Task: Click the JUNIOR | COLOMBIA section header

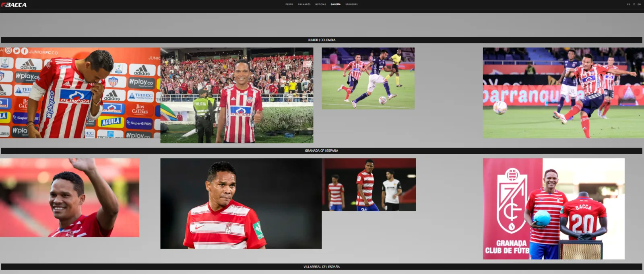Action: (322, 40)
